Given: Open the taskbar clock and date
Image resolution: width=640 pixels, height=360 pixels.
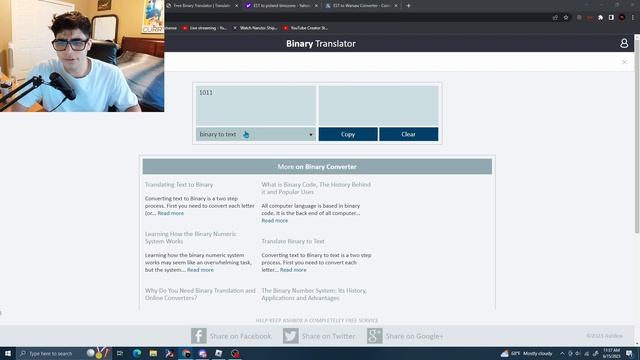Looking at the screenshot, I should click(x=611, y=353).
